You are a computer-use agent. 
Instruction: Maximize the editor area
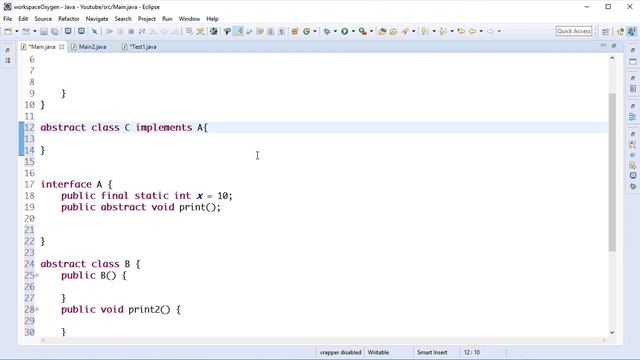[x=613, y=46]
